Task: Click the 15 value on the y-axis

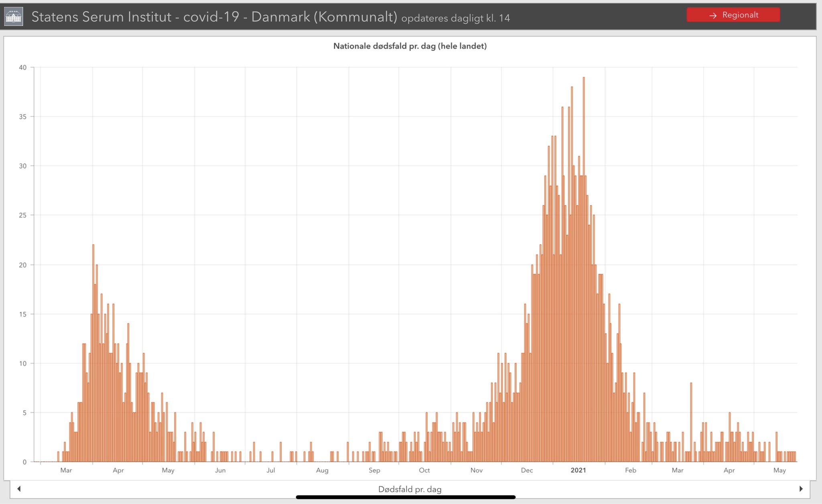Action: 23,314
